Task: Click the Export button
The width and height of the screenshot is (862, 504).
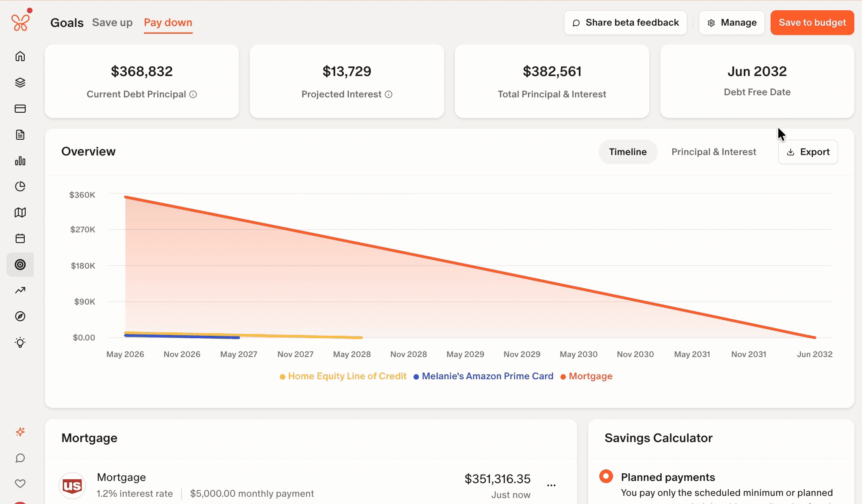Action: tap(808, 152)
